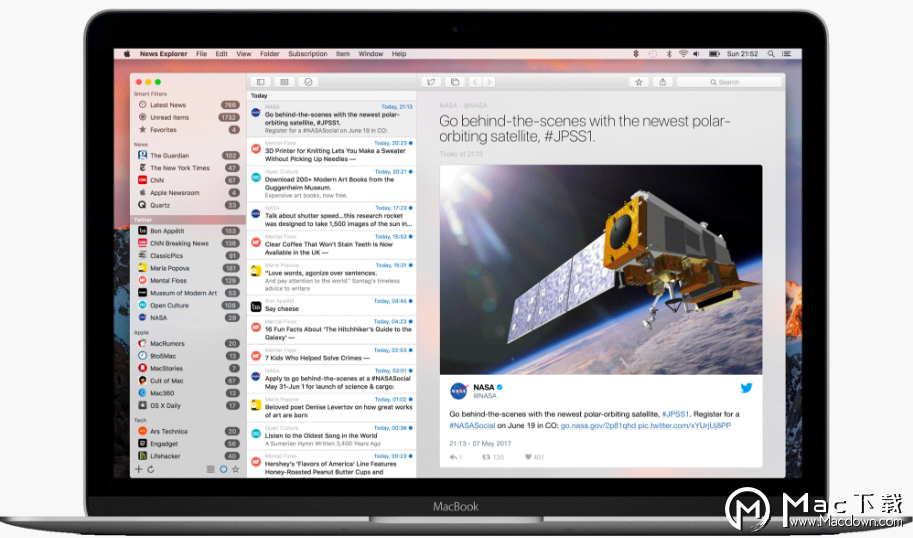Open File menu in menu bar
The image size is (913, 538).
tap(201, 54)
